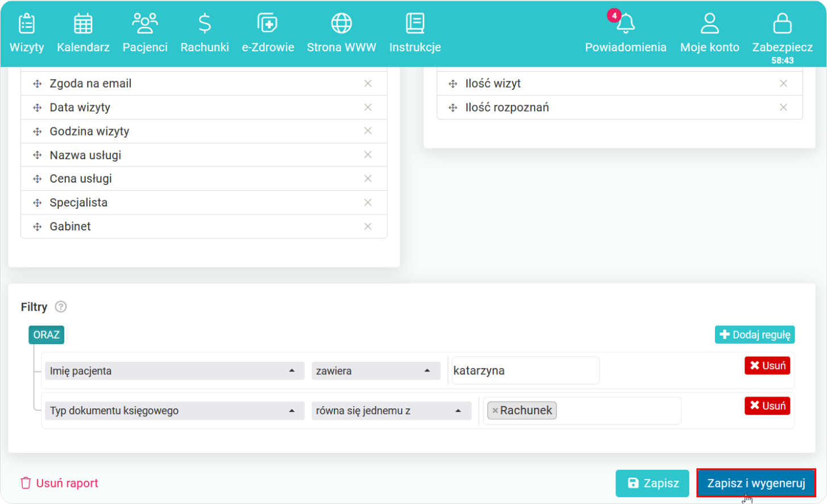Image resolution: width=827 pixels, height=504 pixels.
Task: Click move handle of Specjalista
Action: click(38, 203)
